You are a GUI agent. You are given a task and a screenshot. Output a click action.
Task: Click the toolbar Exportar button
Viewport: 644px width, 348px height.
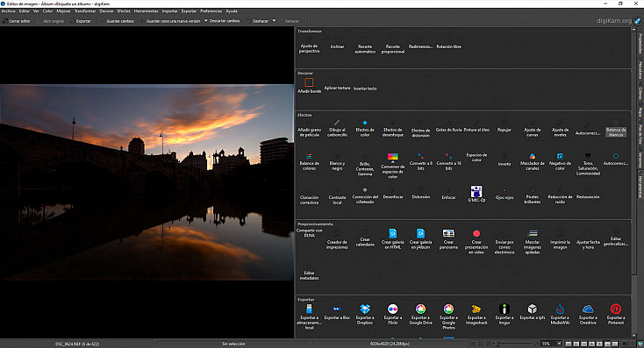point(81,20)
